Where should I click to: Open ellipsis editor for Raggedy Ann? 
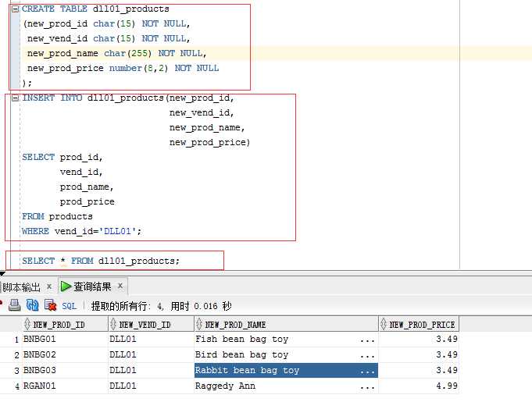pos(367,387)
